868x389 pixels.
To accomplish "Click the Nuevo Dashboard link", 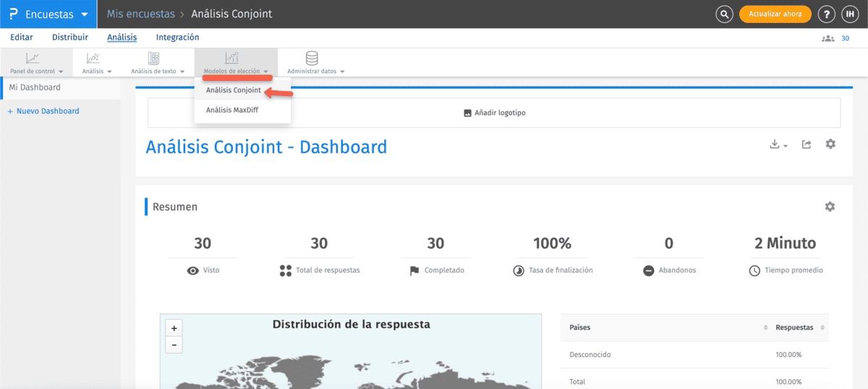I will (43, 111).
